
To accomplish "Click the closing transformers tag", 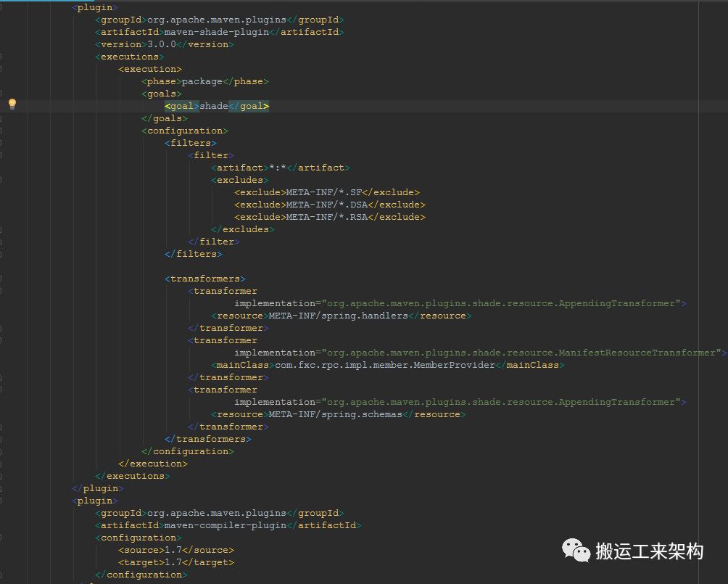I will 208,439.
